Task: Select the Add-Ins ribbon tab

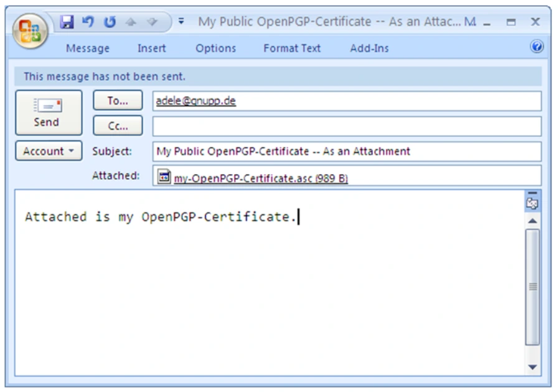Action: point(369,48)
